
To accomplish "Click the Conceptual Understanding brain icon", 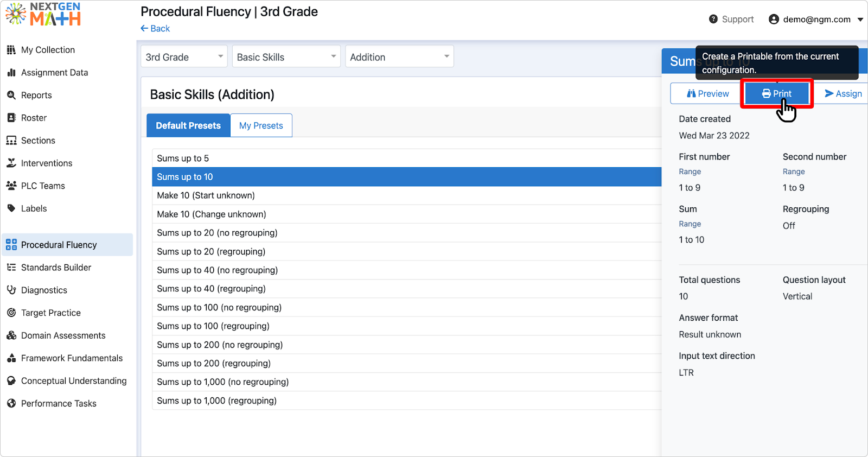I will click(11, 381).
